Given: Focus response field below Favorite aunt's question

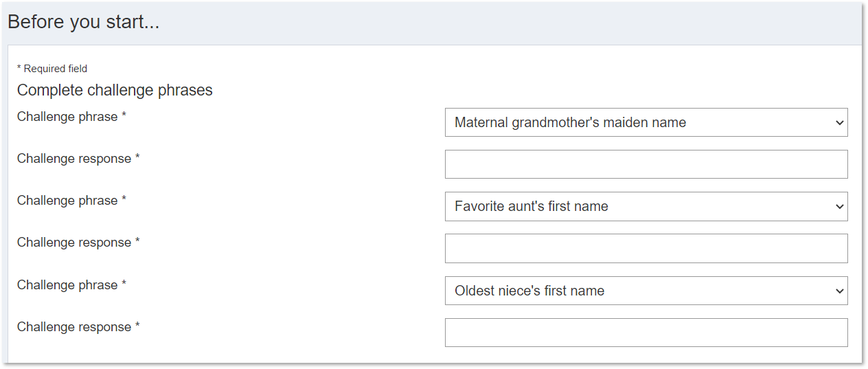Looking at the screenshot, I should (x=646, y=248).
